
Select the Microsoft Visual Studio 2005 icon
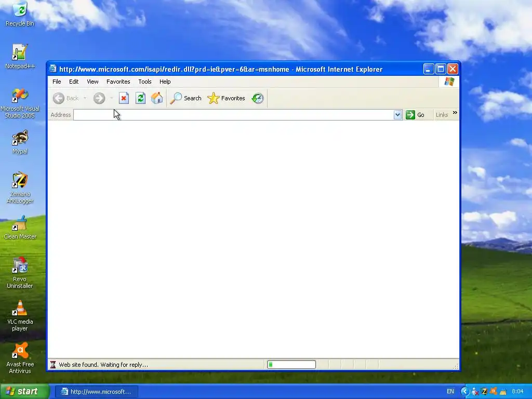tap(20, 103)
